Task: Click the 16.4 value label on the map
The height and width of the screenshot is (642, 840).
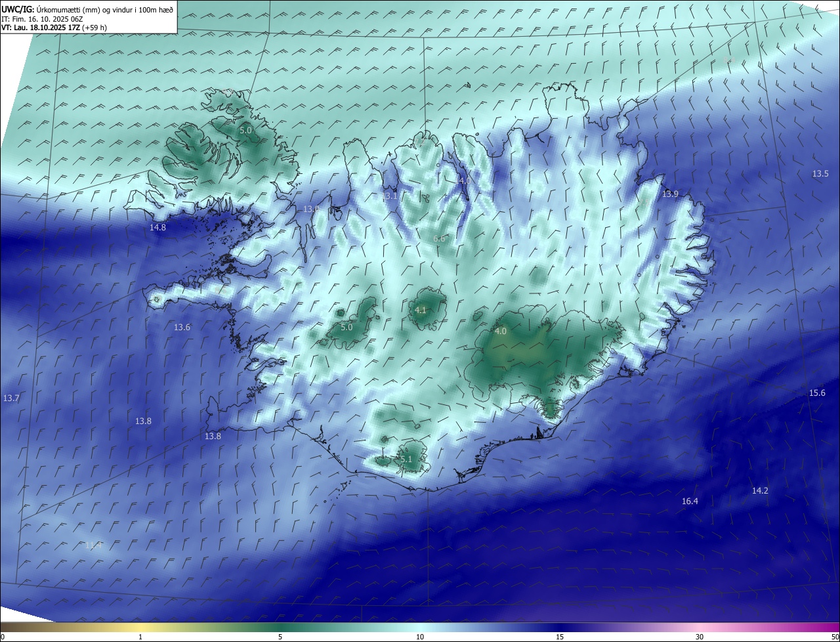Action: (690, 501)
